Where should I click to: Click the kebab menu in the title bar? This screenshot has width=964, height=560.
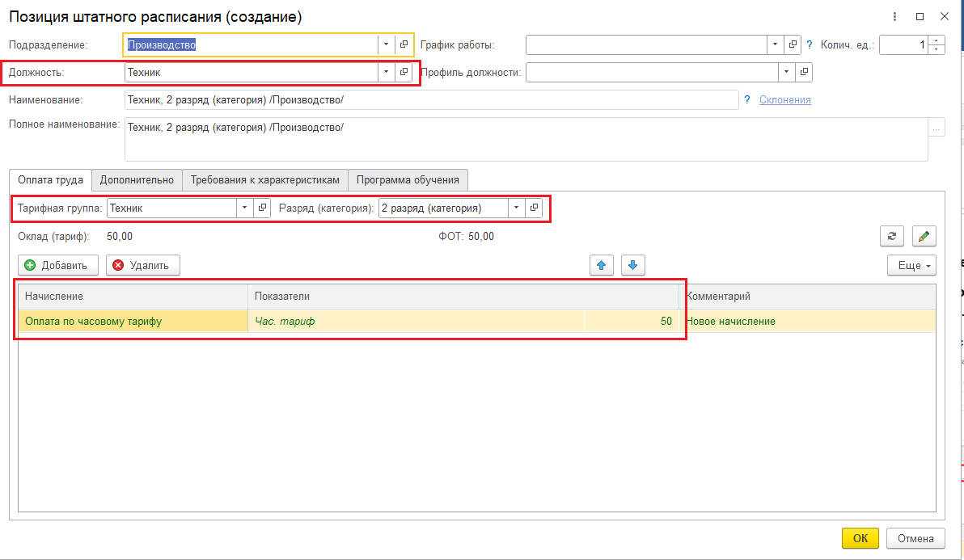[x=894, y=16]
